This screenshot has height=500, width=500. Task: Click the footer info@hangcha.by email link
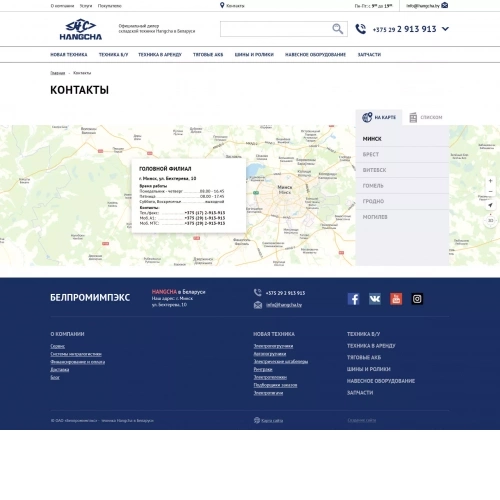tap(284, 305)
